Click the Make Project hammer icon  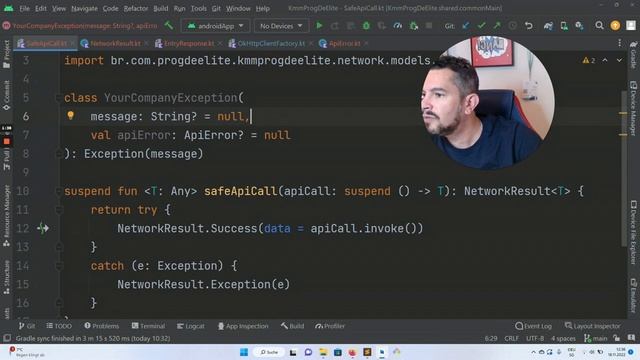click(169, 26)
